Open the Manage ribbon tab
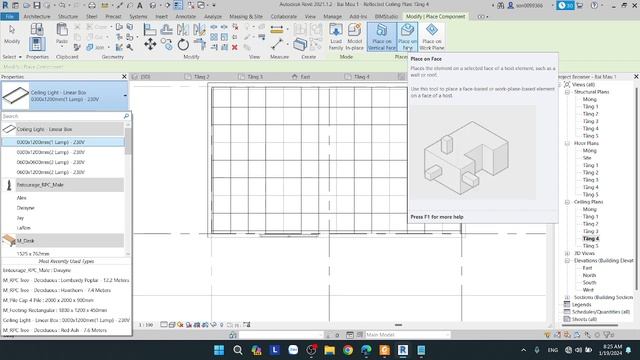The width and height of the screenshot is (640, 360). [x=332, y=16]
